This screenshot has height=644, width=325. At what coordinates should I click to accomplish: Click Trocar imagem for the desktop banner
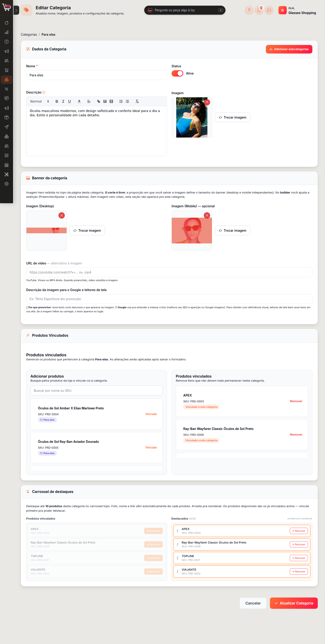87,231
